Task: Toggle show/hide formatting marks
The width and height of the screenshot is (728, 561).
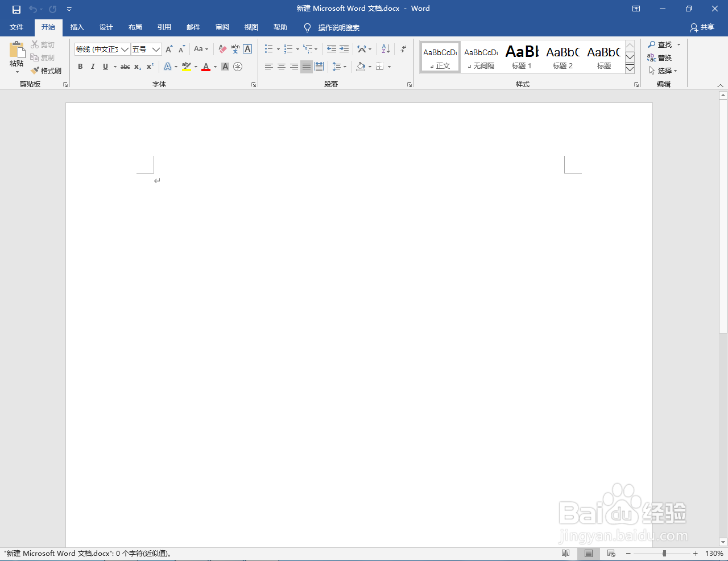Action: [x=403, y=49]
